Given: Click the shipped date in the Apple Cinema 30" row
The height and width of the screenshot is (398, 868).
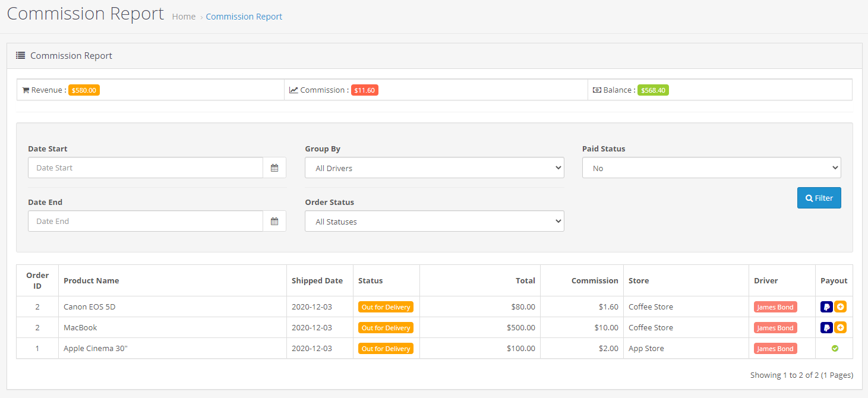Looking at the screenshot, I should (x=312, y=349).
